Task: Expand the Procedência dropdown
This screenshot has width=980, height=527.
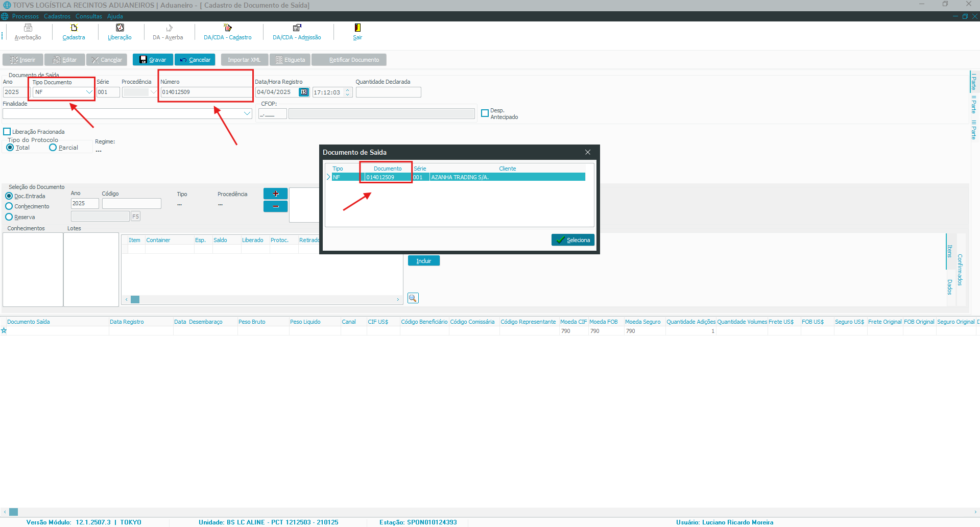Action: pyautogui.click(x=153, y=92)
